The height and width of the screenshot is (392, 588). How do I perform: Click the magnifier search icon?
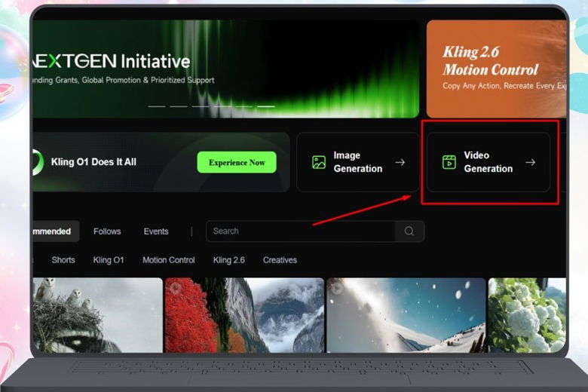409,231
